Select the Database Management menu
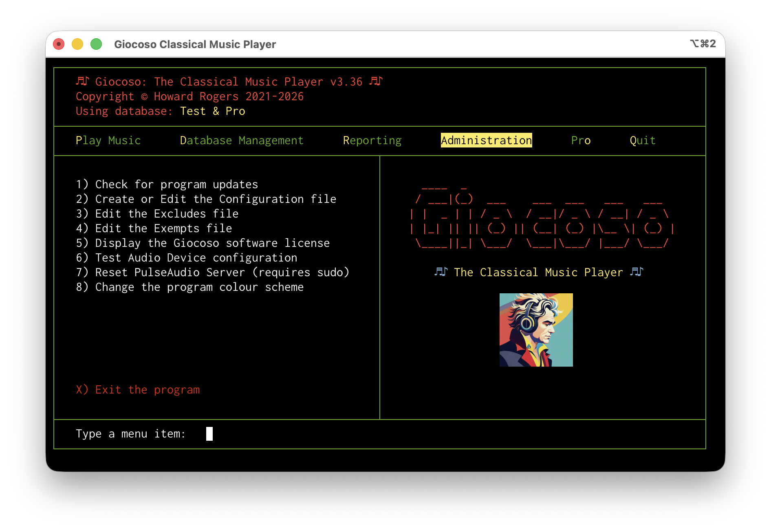The image size is (771, 532). (x=242, y=141)
